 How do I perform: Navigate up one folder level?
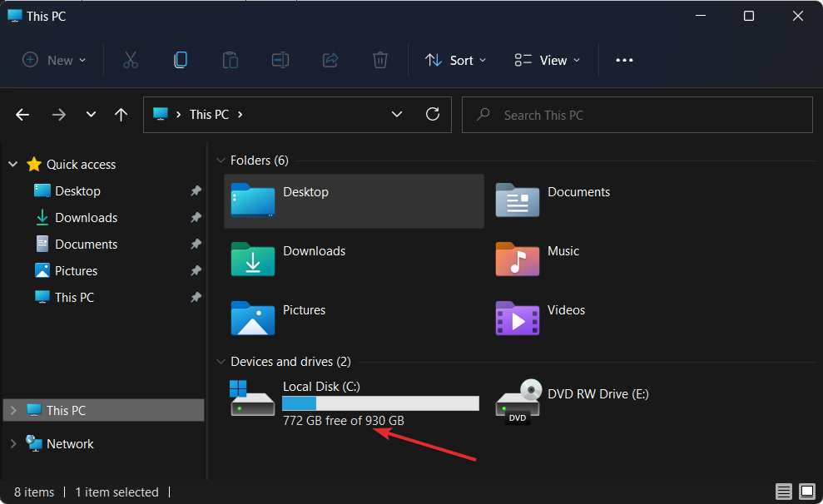click(x=121, y=114)
